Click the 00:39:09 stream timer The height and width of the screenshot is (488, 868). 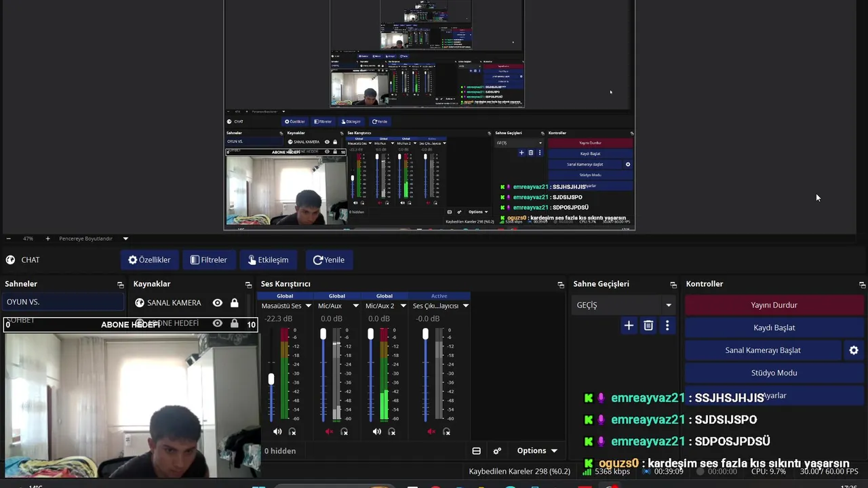click(x=669, y=472)
